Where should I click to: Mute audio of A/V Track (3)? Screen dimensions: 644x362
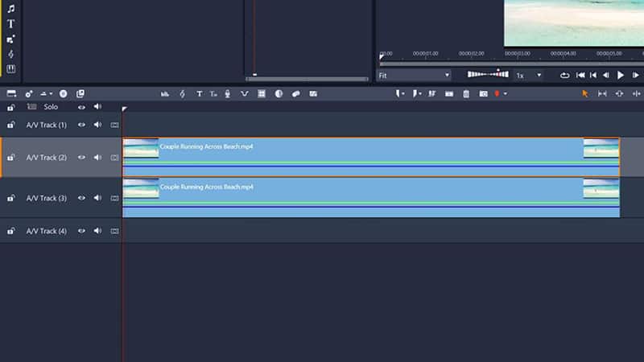point(97,198)
